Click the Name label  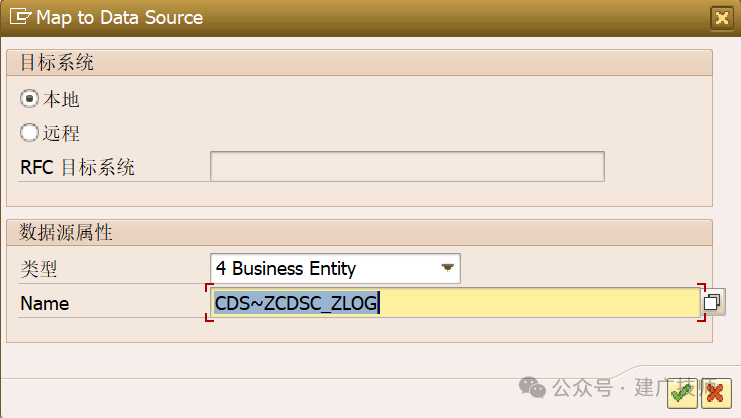click(x=45, y=303)
